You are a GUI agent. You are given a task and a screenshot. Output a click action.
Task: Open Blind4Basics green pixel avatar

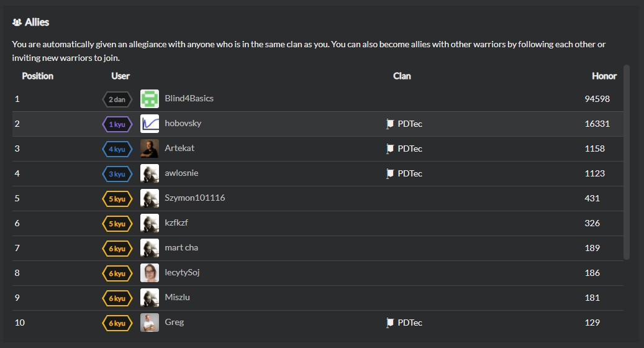150,99
